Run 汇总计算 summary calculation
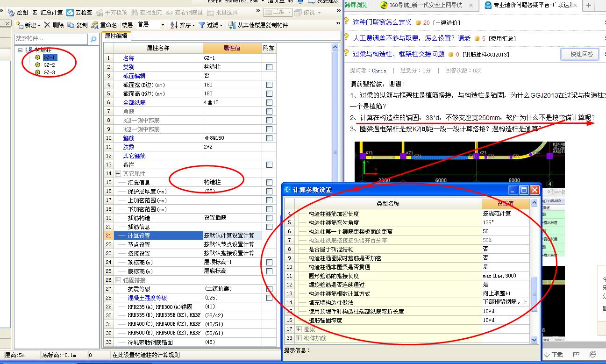606x364 pixels. [x=47, y=13]
